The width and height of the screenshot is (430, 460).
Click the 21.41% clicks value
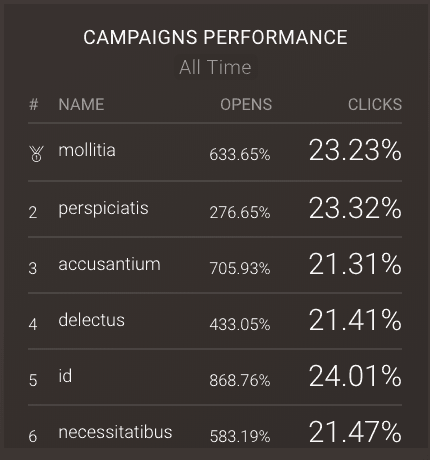(x=355, y=320)
